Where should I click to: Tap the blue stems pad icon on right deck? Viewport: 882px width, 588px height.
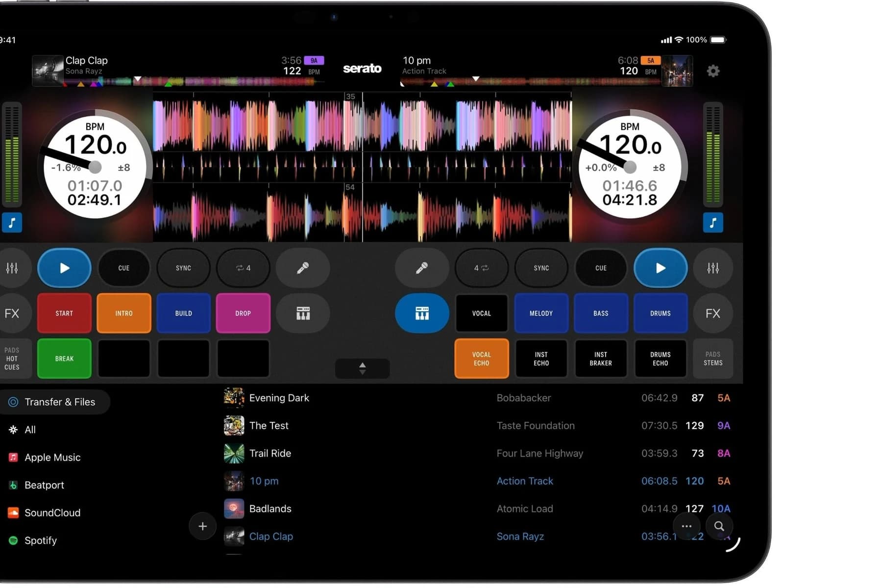pyautogui.click(x=422, y=313)
